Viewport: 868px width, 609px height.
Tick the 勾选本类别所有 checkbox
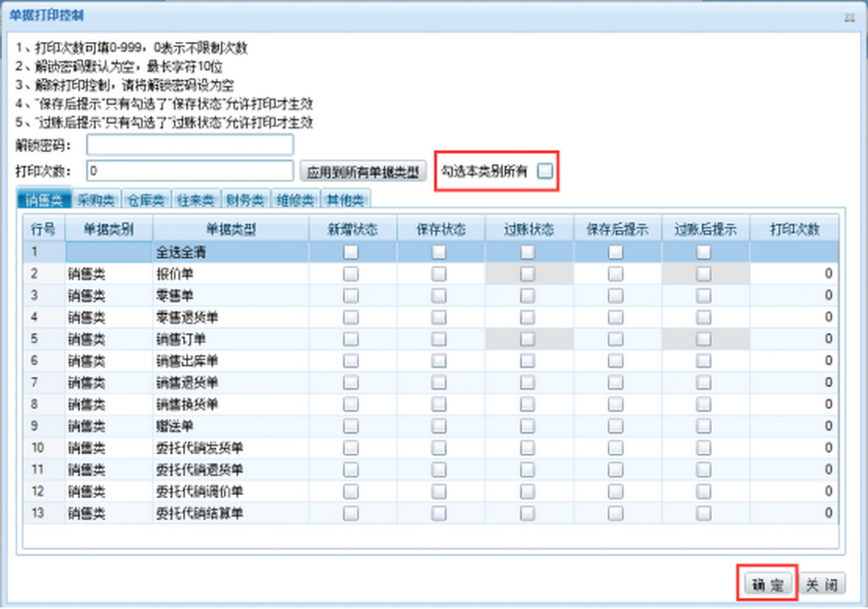coord(546,172)
